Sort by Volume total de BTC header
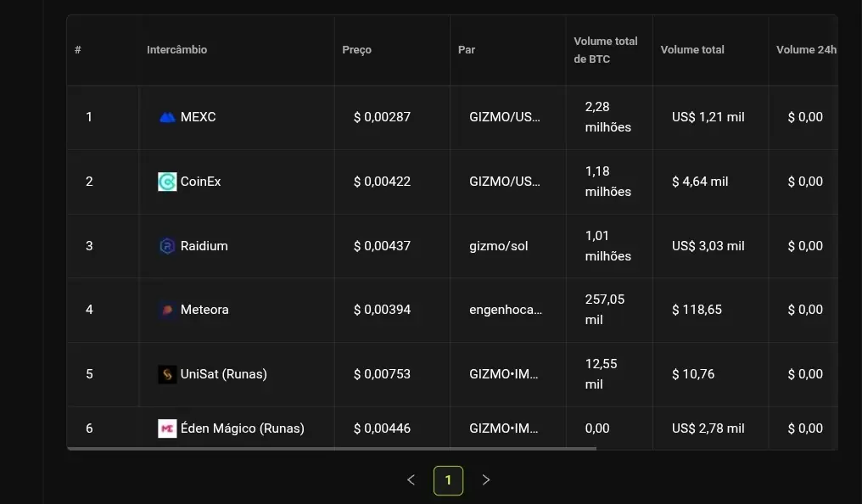Screen dimensions: 862x504 click(x=606, y=50)
